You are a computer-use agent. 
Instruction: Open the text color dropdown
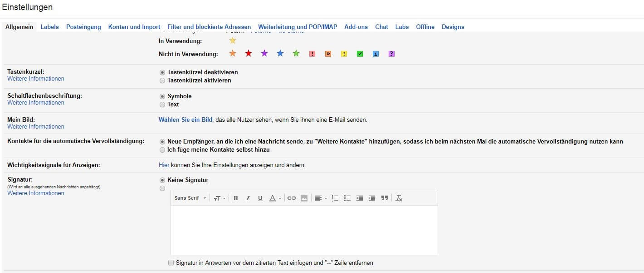tap(275, 198)
